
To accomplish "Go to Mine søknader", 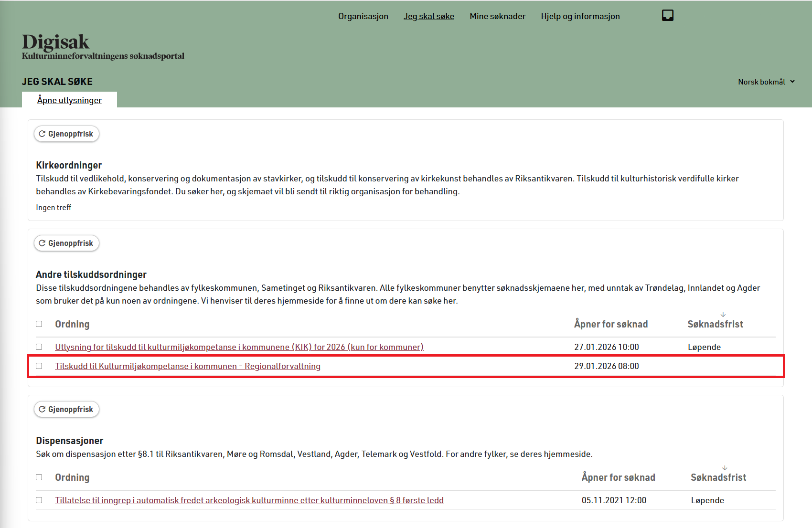I will tap(497, 16).
